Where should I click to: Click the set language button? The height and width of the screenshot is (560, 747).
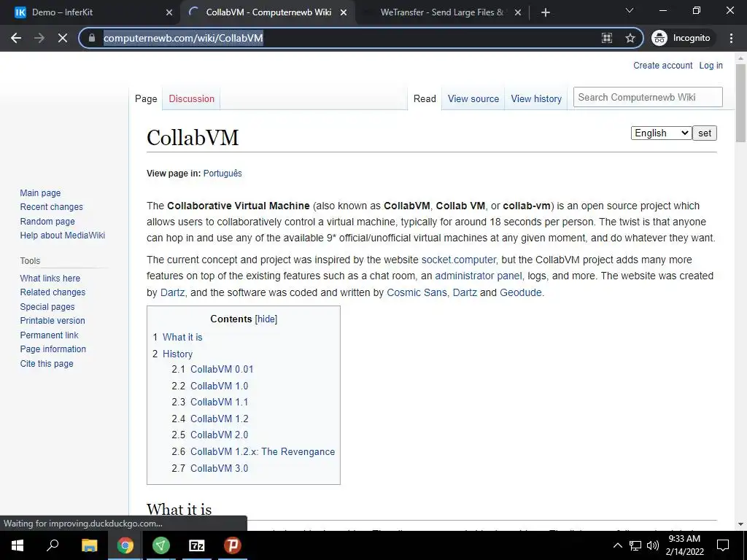pyautogui.click(x=704, y=133)
